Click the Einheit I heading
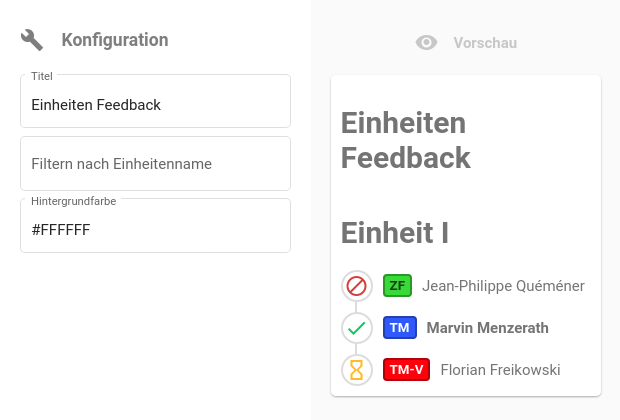This screenshot has height=420, width=620. coord(395,232)
